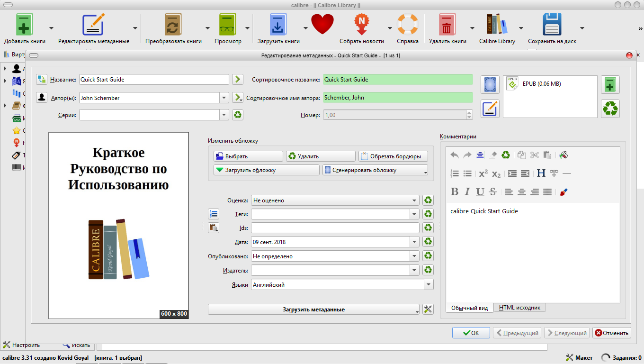Toggle underline in the comments editor
The width and height of the screenshot is (644, 364).
click(480, 192)
